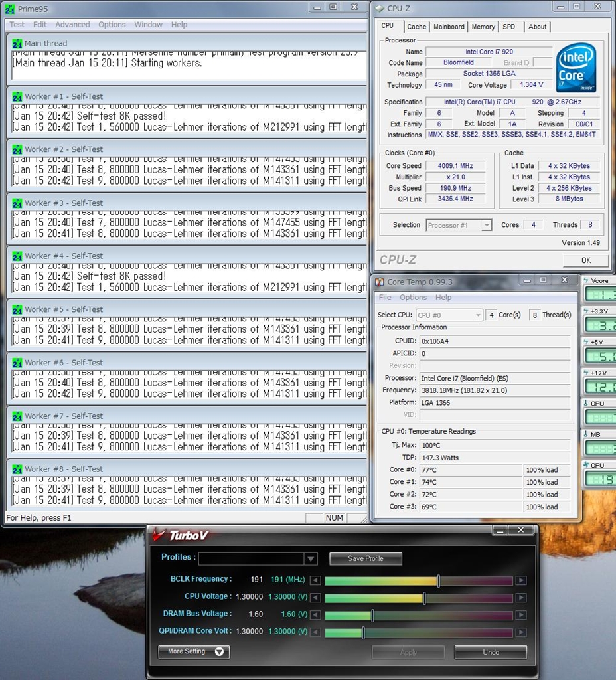Open the TurboV Profiles dropdown
Screen dimensions: 616x680
[x=311, y=559]
